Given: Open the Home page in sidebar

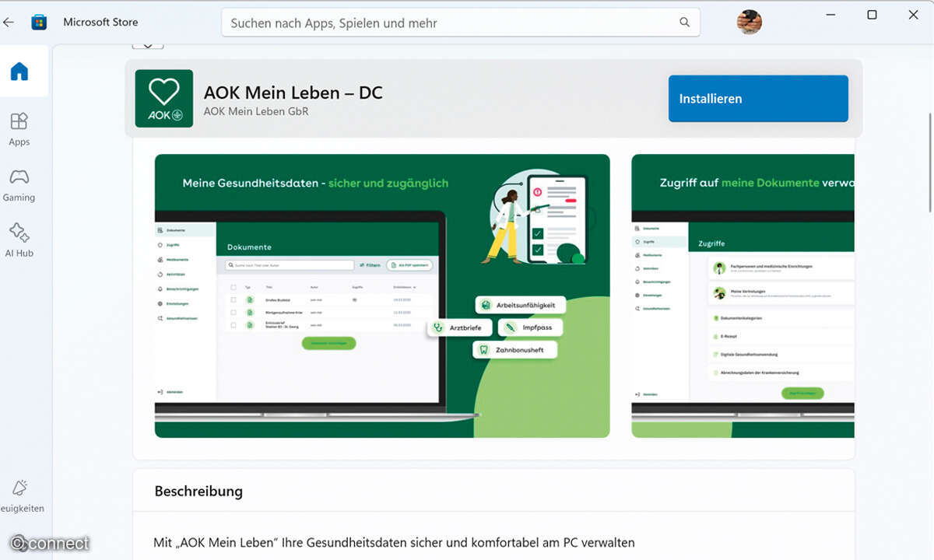Looking at the screenshot, I should pos(19,72).
